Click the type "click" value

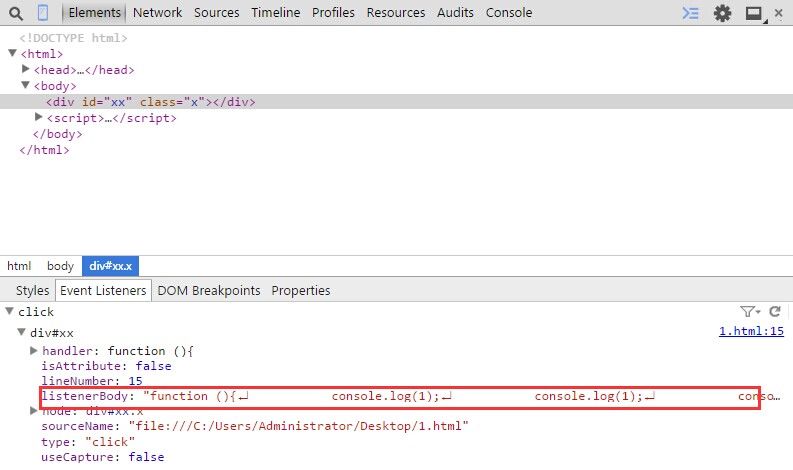[x=110, y=442]
